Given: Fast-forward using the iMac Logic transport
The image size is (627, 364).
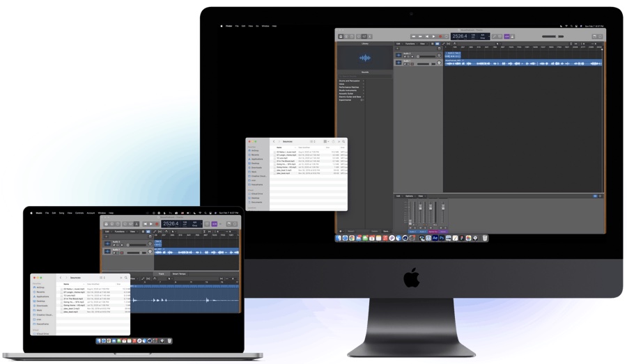Looking at the screenshot, I should click(420, 36).
